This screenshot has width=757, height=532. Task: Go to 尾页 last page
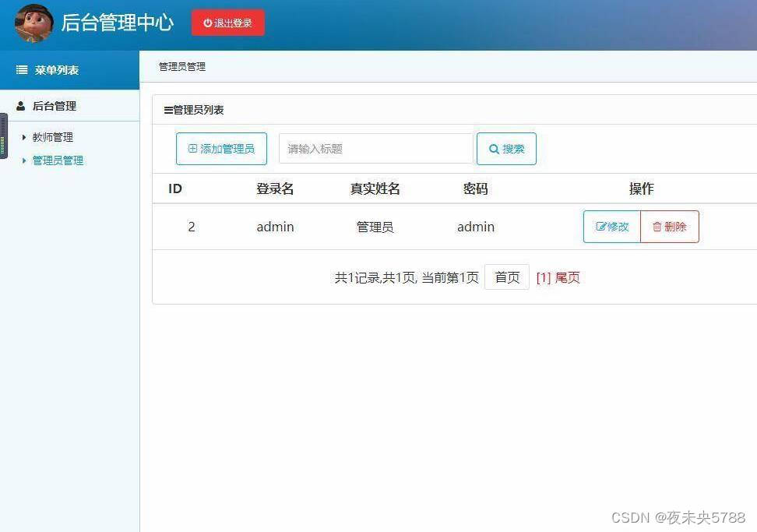tap(567, 277)
